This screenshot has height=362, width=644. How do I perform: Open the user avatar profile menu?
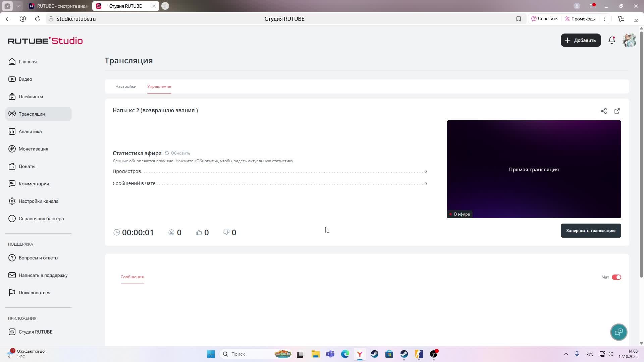tap(629, 40)
